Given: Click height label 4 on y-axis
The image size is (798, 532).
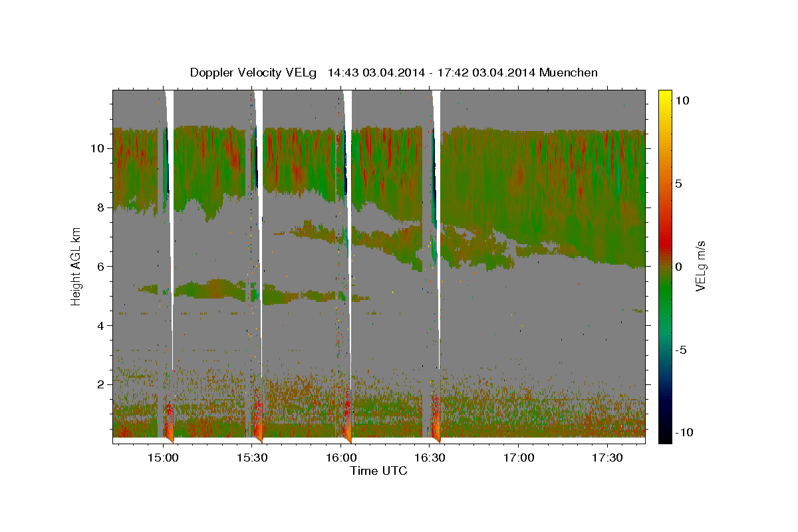Looking at the screenshot, I should [100, 325].
